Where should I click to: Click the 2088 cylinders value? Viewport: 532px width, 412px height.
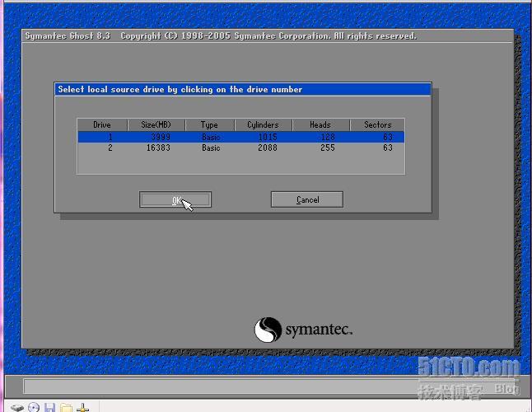(x=268, y=148)
